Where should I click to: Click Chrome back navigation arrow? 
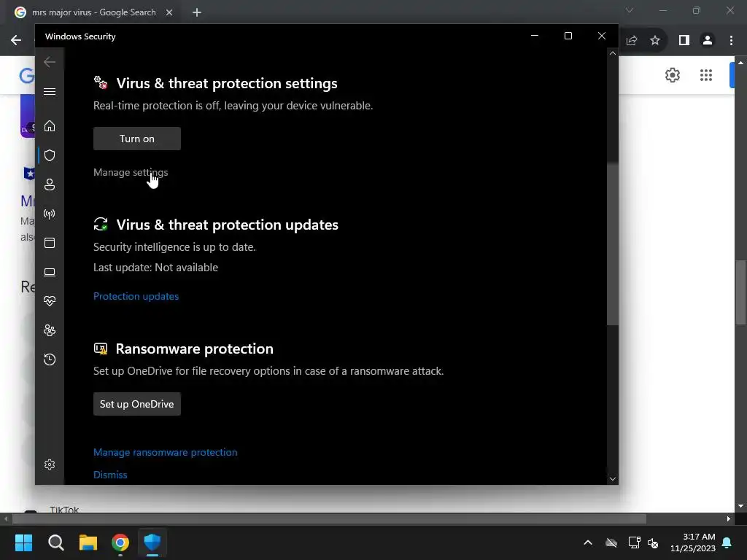point(16,40)
